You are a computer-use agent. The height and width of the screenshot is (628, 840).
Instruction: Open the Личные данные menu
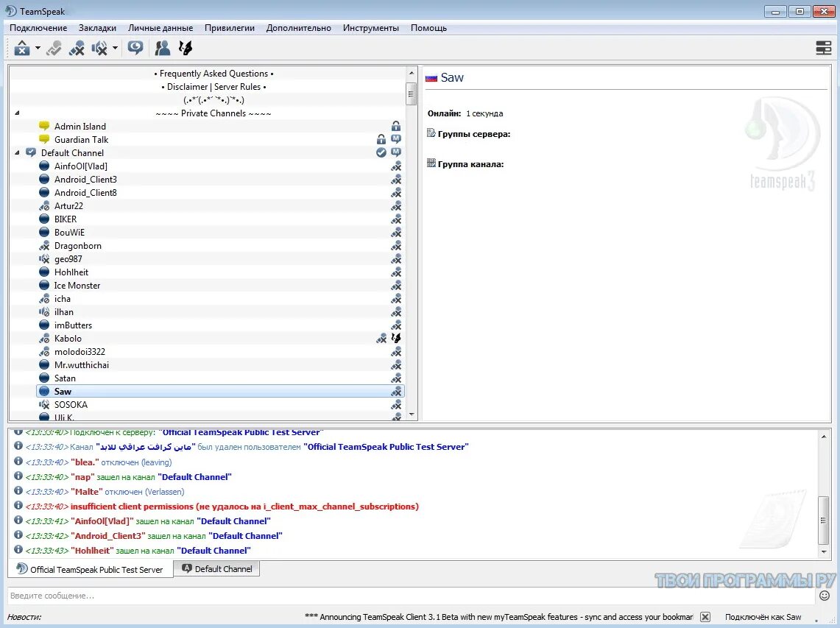pos(160,28)
